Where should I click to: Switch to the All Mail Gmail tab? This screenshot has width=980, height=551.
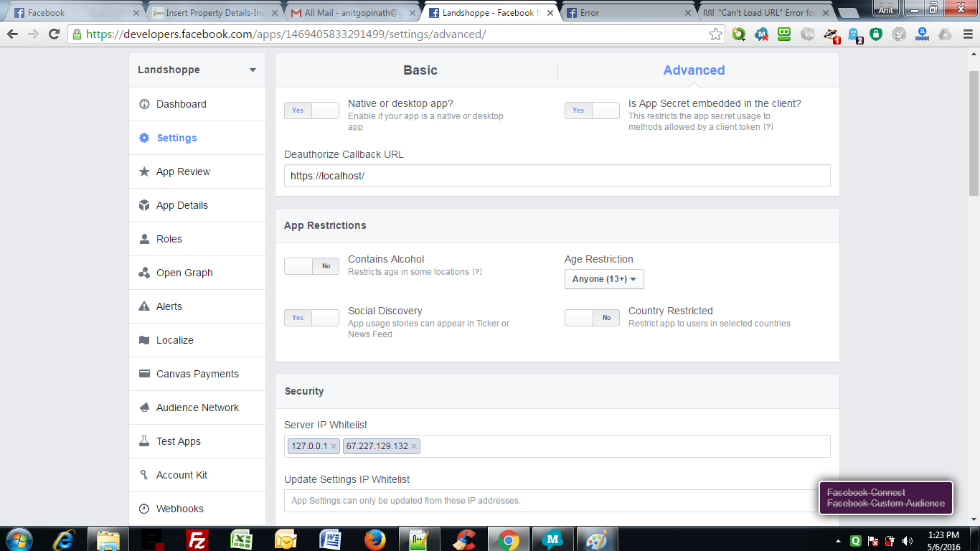click(353, 13)
